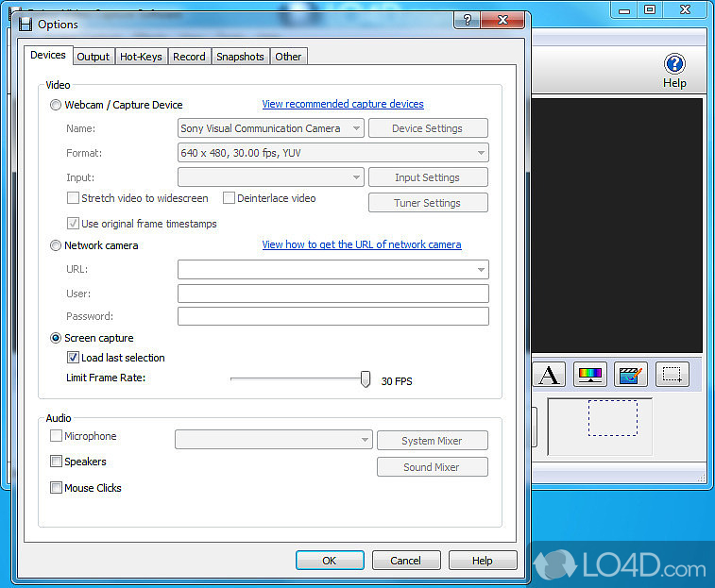The width and height of the screenshot is (715, 588).
Task: Click in the Password input field
Action: pyautogui.click(x=332, y=316)
